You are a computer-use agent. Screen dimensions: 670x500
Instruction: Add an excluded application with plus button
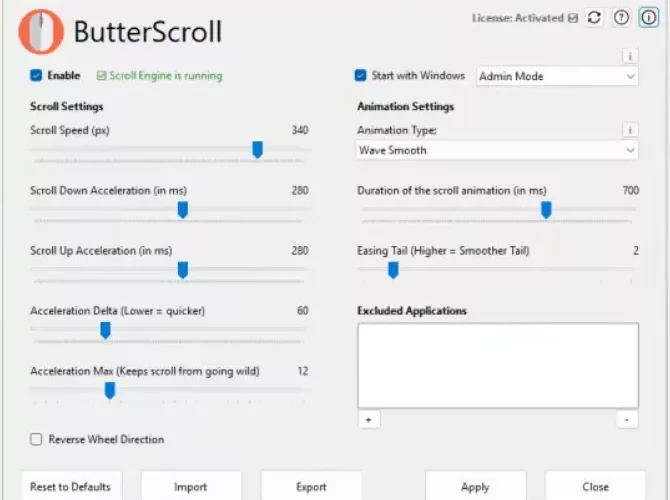(x=369, y=420)
